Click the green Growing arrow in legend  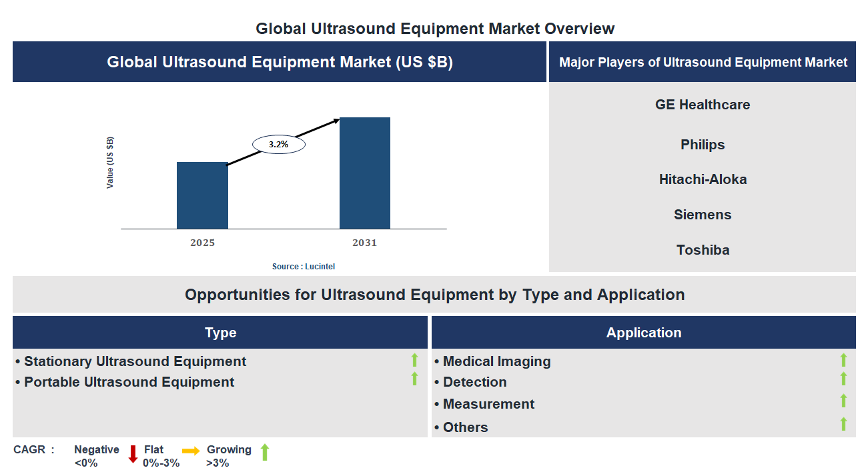264,452
